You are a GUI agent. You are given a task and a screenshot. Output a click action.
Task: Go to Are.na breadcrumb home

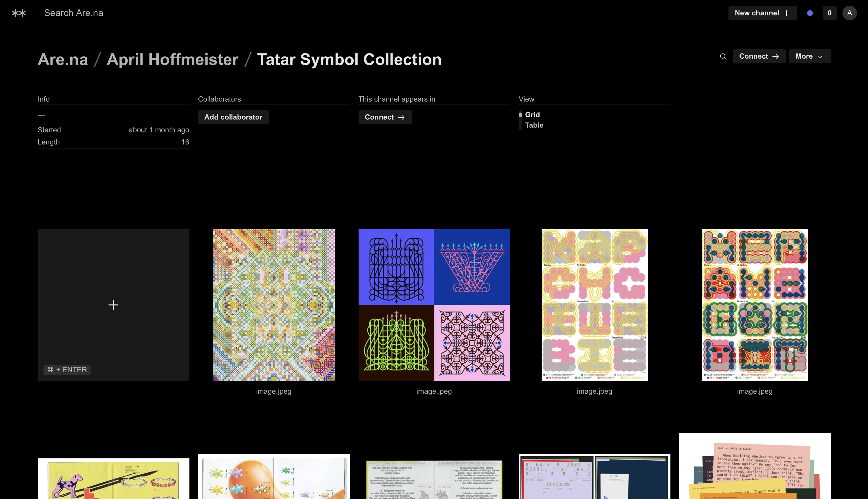pos(63,60)
